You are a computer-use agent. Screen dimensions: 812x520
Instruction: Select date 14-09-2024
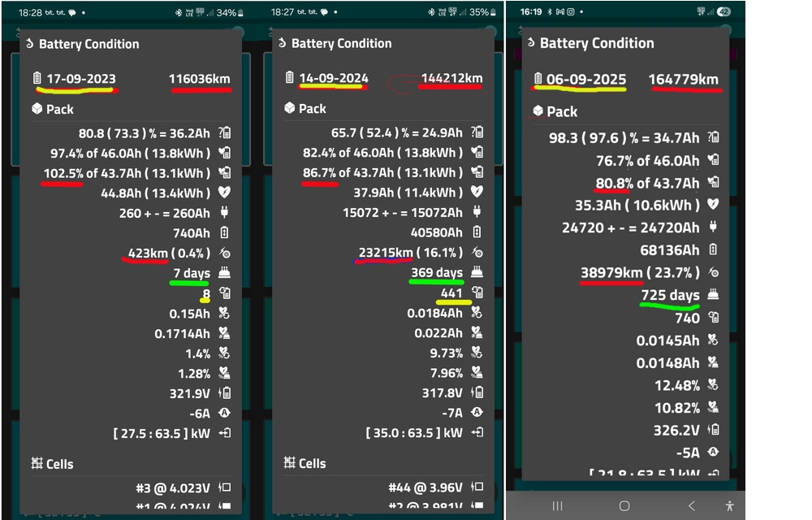click(x=334, y=78)
